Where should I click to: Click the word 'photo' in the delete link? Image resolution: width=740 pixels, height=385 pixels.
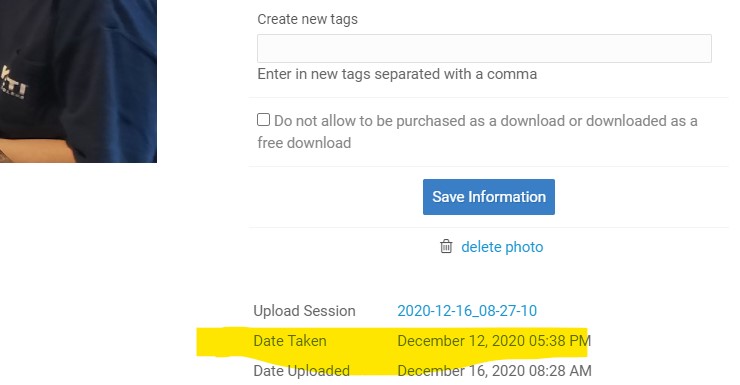[x=524, y=247]
